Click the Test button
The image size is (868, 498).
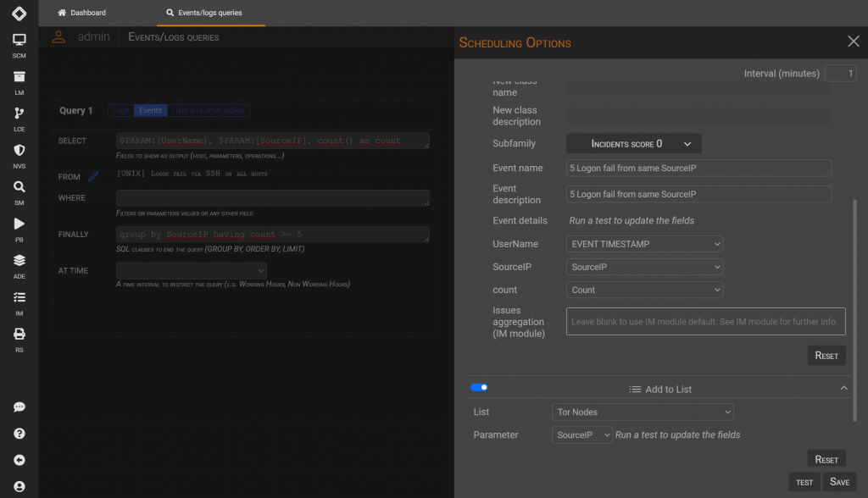(x=804, y=483)
